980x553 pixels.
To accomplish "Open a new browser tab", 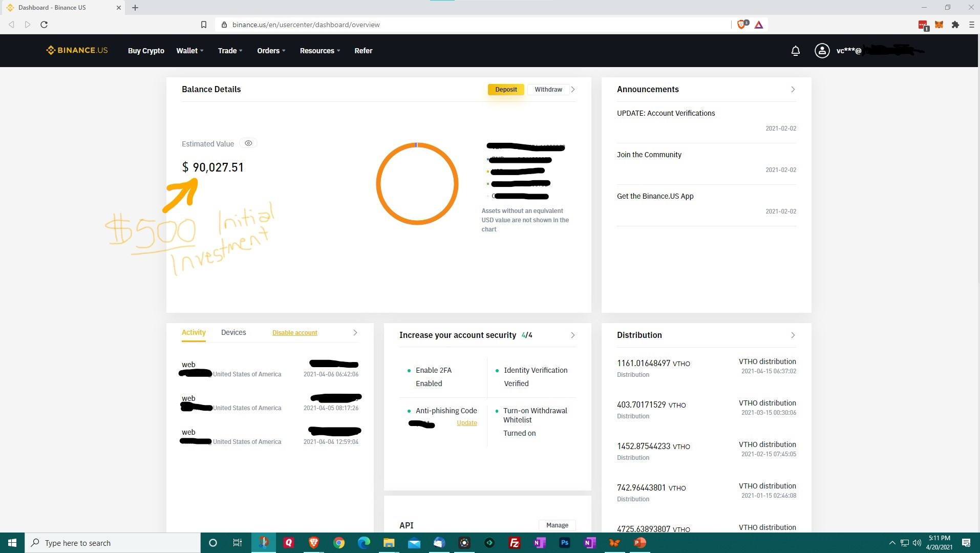I will (135, 8).
